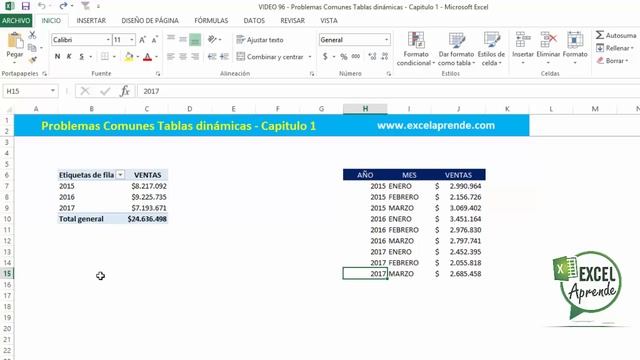640x360 pixels.
Task: Click the Increase indent icon
Action: [224, 56]
